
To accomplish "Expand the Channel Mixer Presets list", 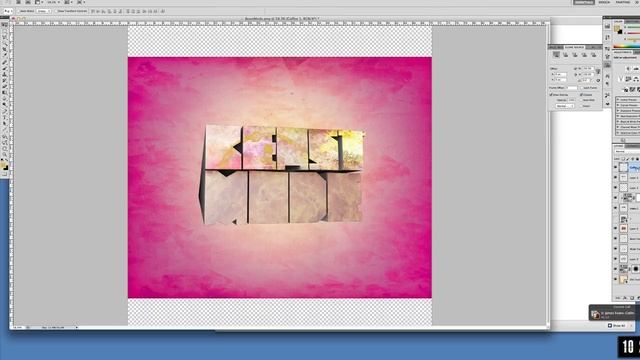I will (x=618, y=127).
